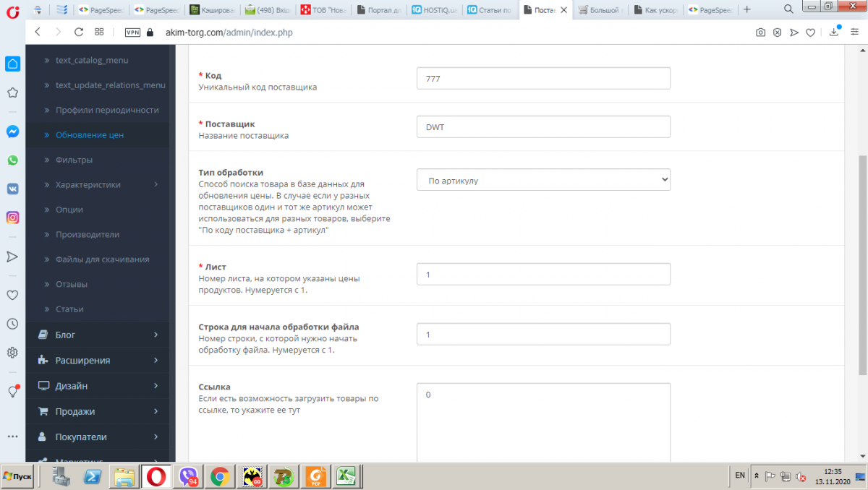The height and width of the screenshot is (490, 868).
Task: Switch to the Статьи по tab
Action: 490,10
